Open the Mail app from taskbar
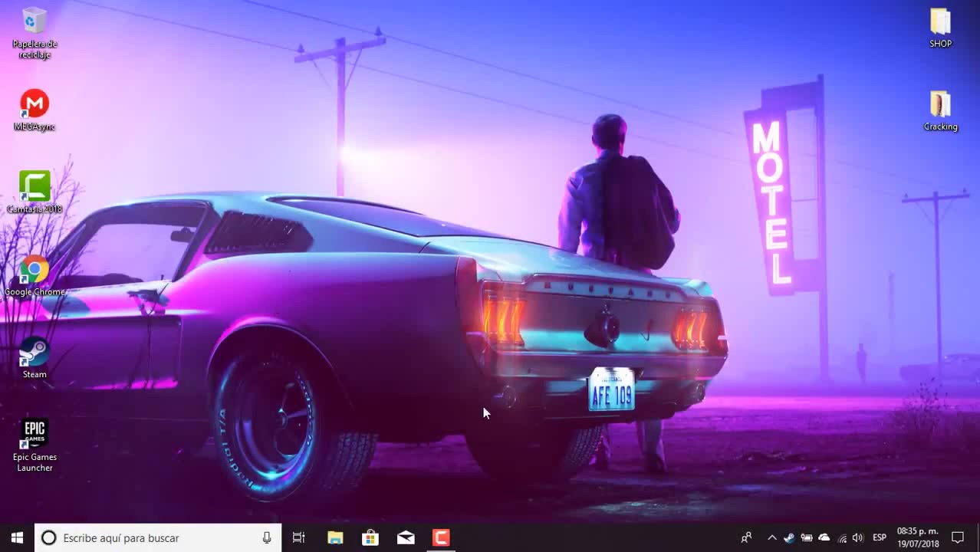The width and height of the screenshot is (980, 552). coord(406,537)
